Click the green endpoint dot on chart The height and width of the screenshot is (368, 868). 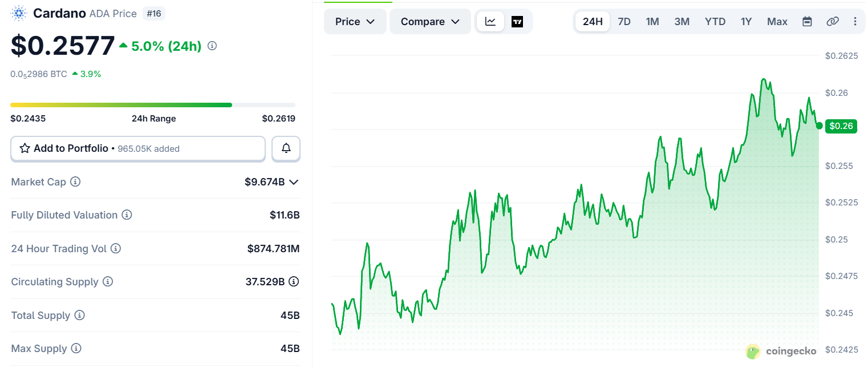click(820, 126)
